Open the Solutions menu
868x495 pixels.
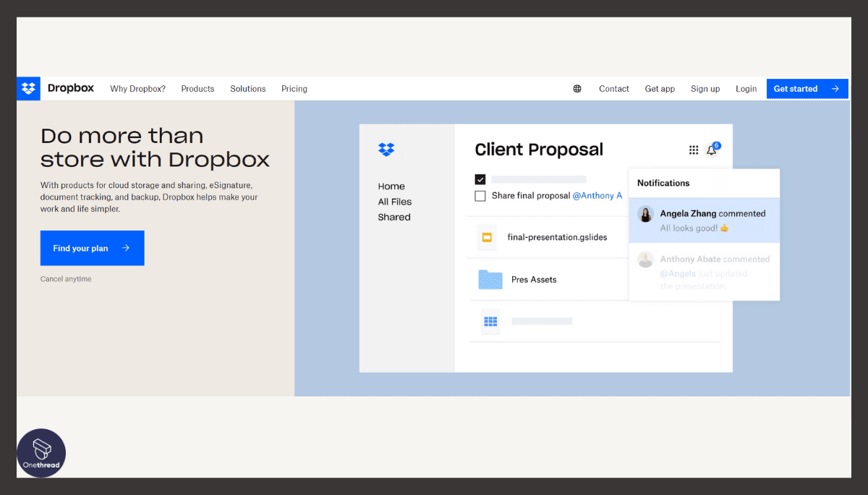pos(247,88)
